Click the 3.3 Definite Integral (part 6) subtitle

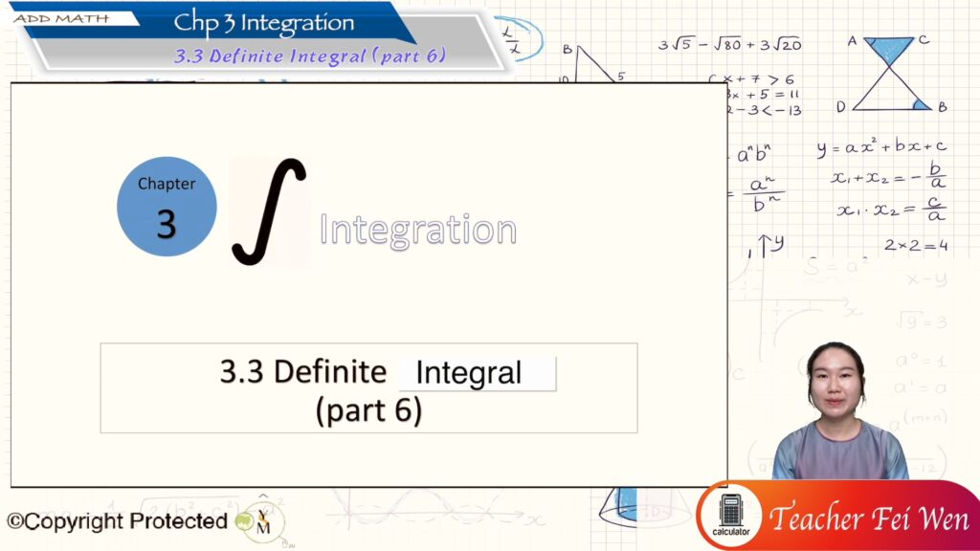click(310, 55)
